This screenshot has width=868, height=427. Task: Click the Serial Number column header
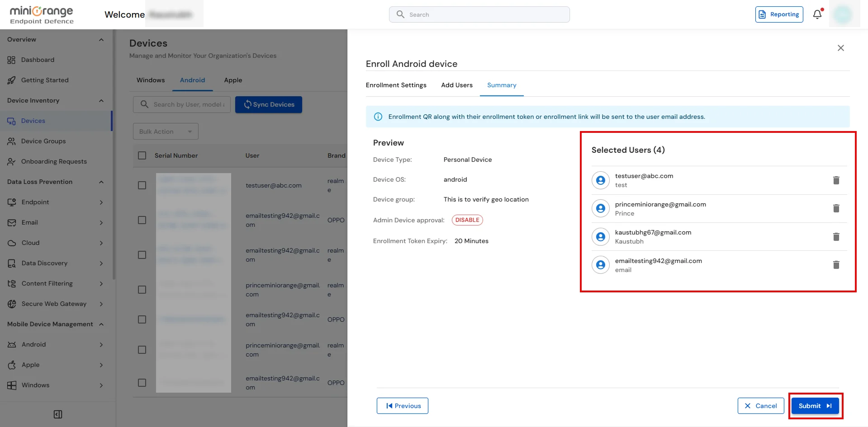[176, 155]
